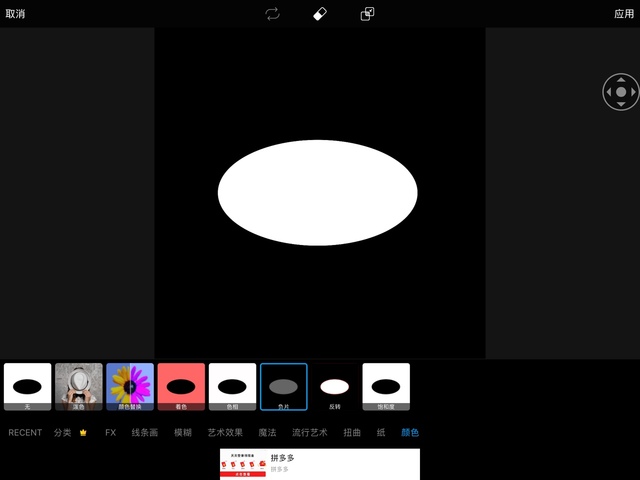
Task: Click the circular directional pad control
Action: [620, 92]
